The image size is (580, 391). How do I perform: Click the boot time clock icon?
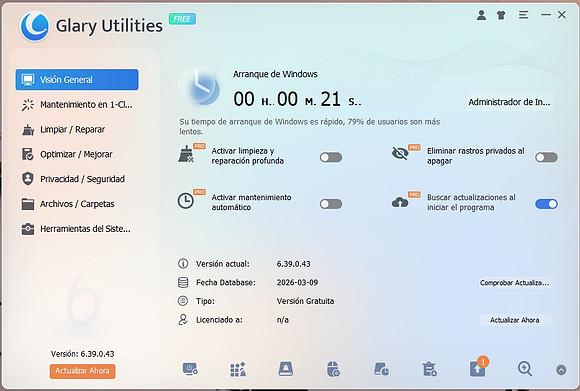[200, 86]
